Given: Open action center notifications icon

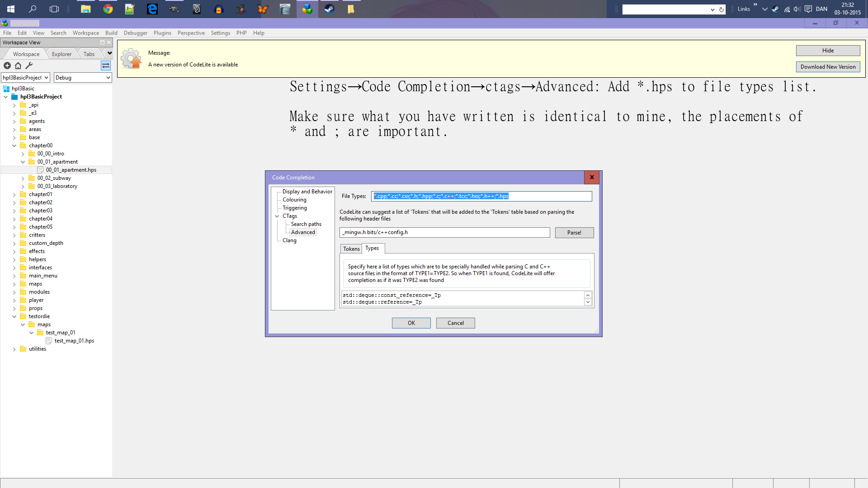Looking at the screenshot, I should coord(808,9).
